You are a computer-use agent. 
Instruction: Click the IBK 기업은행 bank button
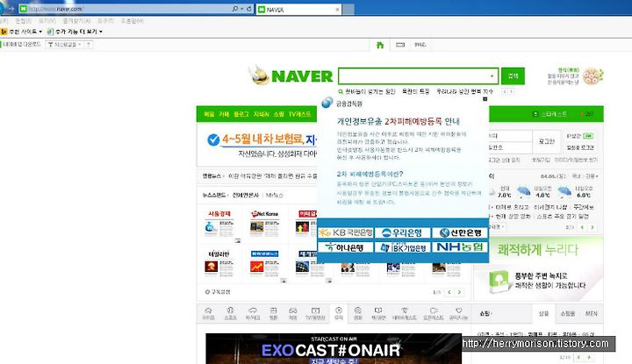(402, 247)
